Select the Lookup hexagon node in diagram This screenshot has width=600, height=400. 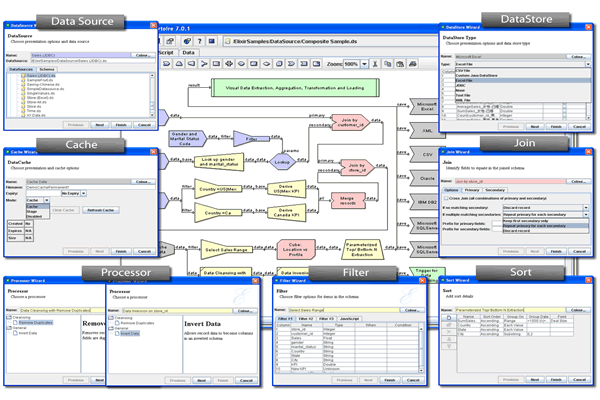tap(282, 162)
